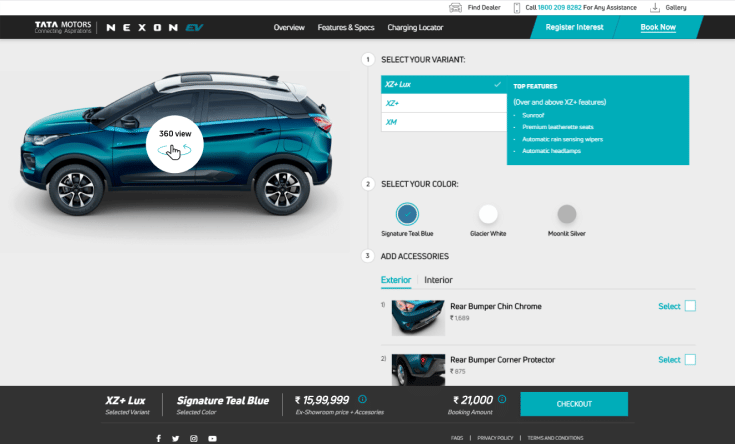Open the Tata Motors logo
Viewport: 735px width, 444px height.
(63, 27)
